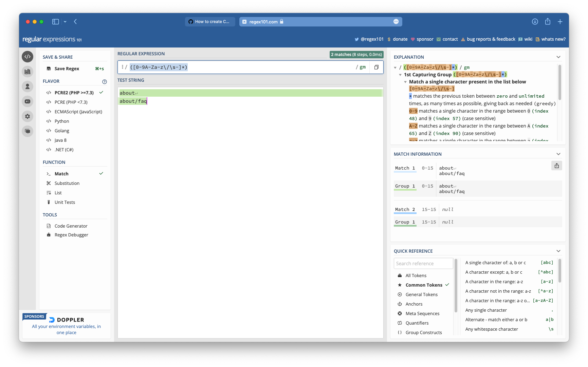Screen dimensions: 588x367
Task: Switch function to Substitution
Action: pos(67,183)
